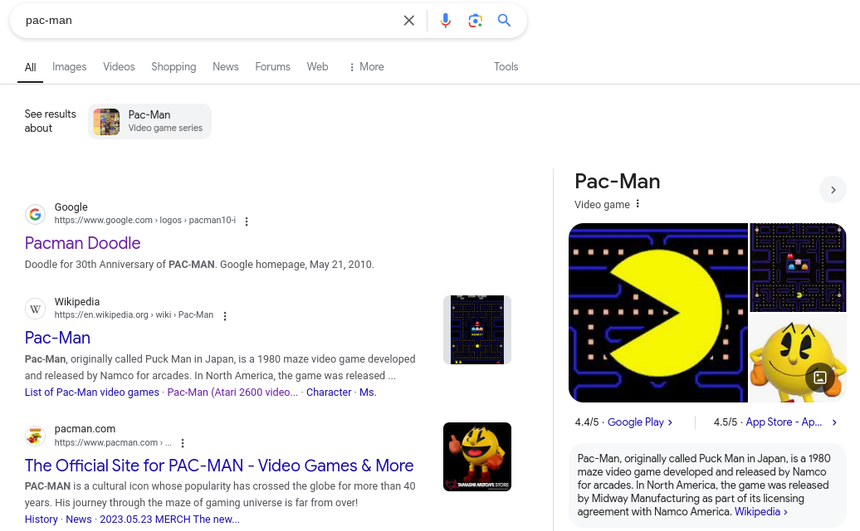Click the Google favicon on the Doodle result
Image resolution: width=860 pixels, height=531 pixels.
(35, 214)
